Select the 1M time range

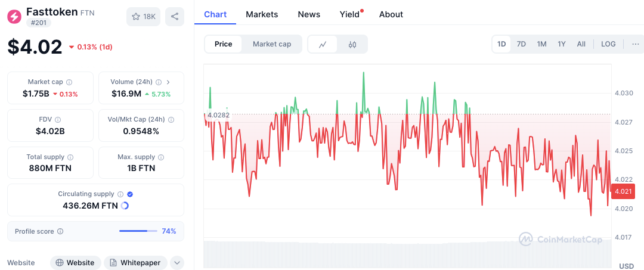point(541,44)
